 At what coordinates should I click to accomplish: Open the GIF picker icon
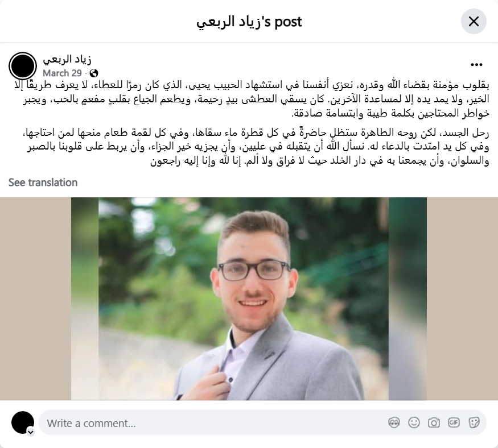[454, 422]
